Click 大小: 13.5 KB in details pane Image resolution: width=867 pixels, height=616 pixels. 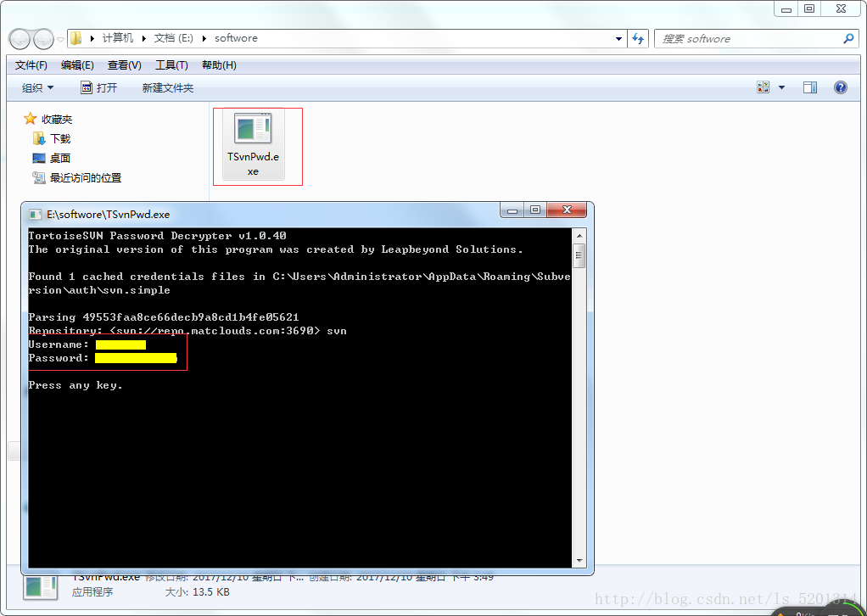click(x=198, y=591)
